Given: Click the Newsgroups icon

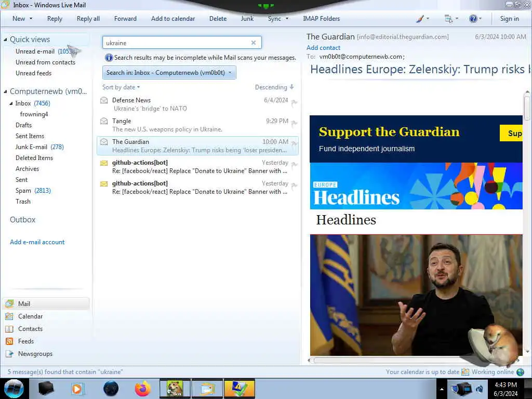Looking at the screenshot, I should tap(9, 354).
